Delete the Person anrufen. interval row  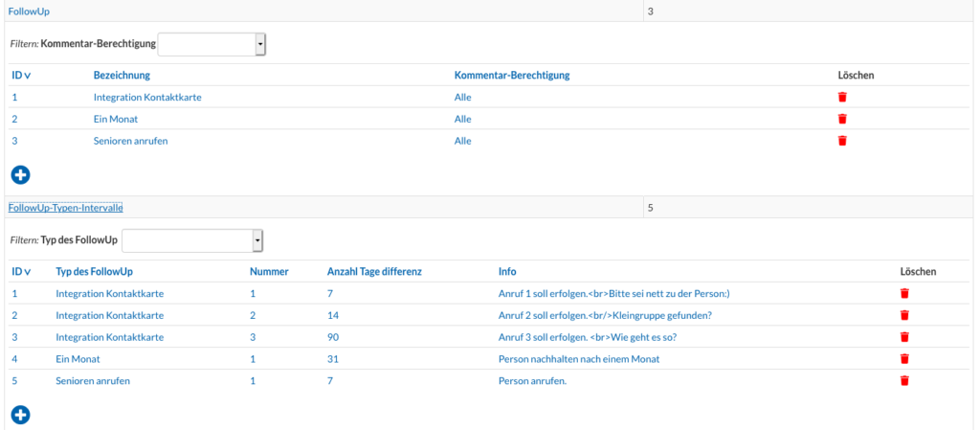point(904,380)
